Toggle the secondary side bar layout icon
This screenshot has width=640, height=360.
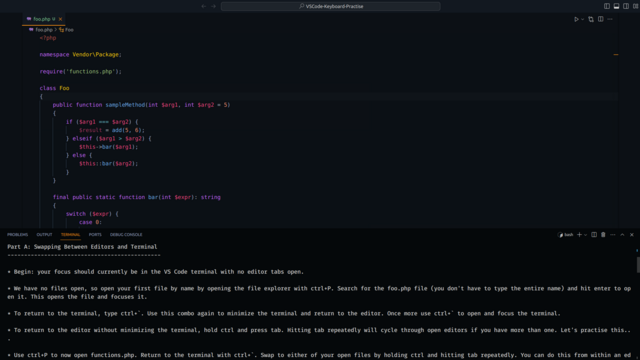626,6
